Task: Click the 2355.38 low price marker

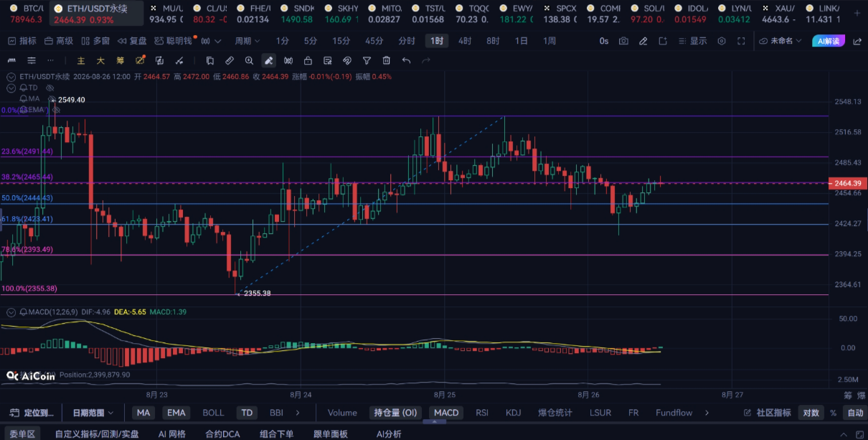Action: pos(257,293)
